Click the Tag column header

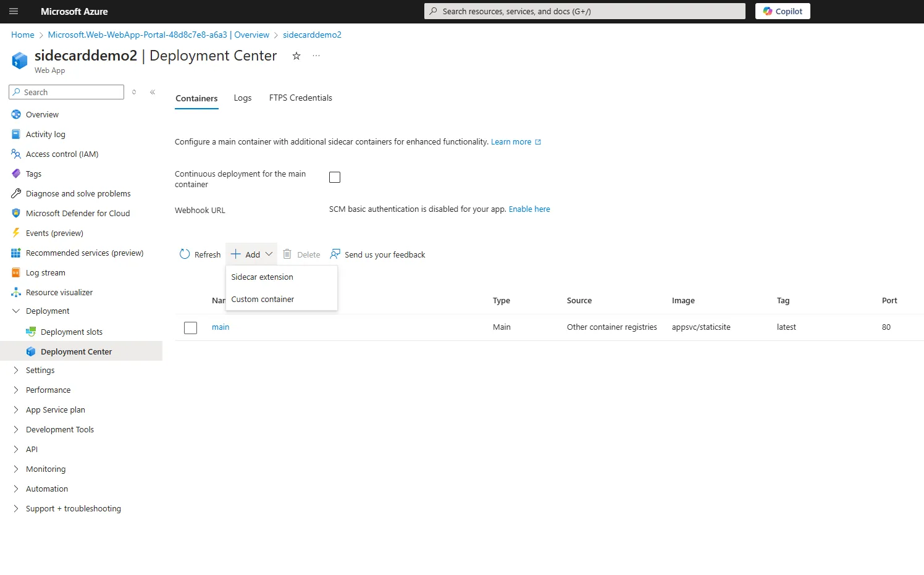[x=783, y=300]
